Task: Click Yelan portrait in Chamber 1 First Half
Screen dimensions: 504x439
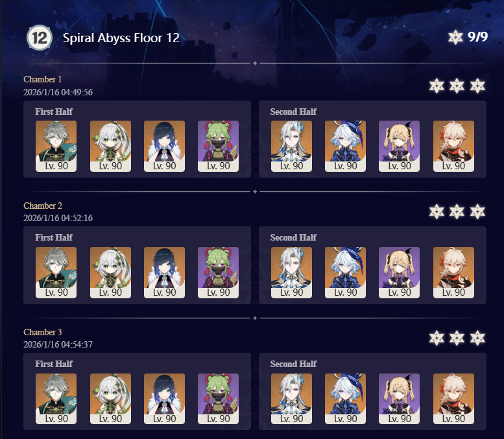Action: click(164, 146)
